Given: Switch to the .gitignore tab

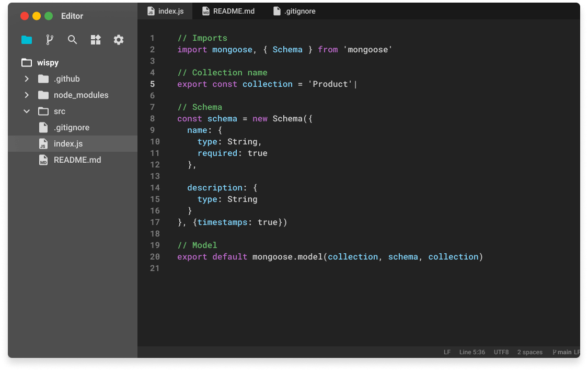Looking at the screenshot, I should (294, 12).
